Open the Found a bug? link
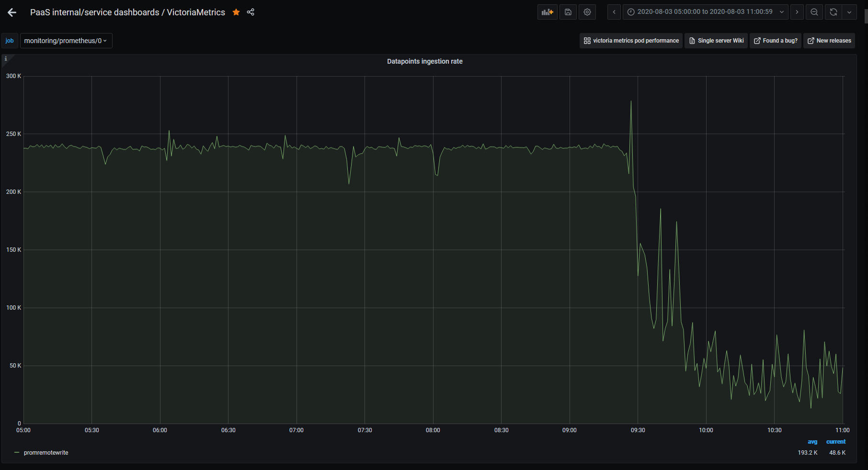Viewport: 868px width, 470px height. [776, 41]
